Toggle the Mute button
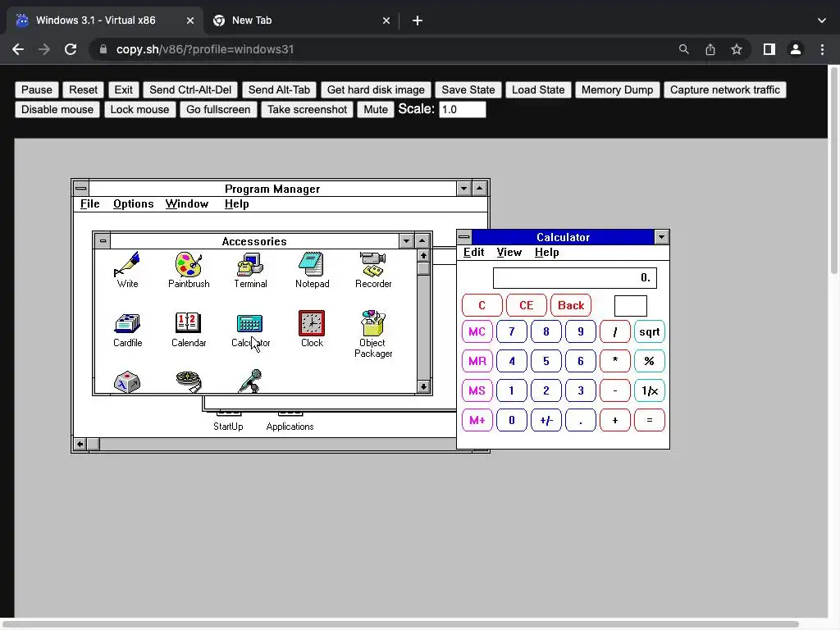 pos(376,109)
